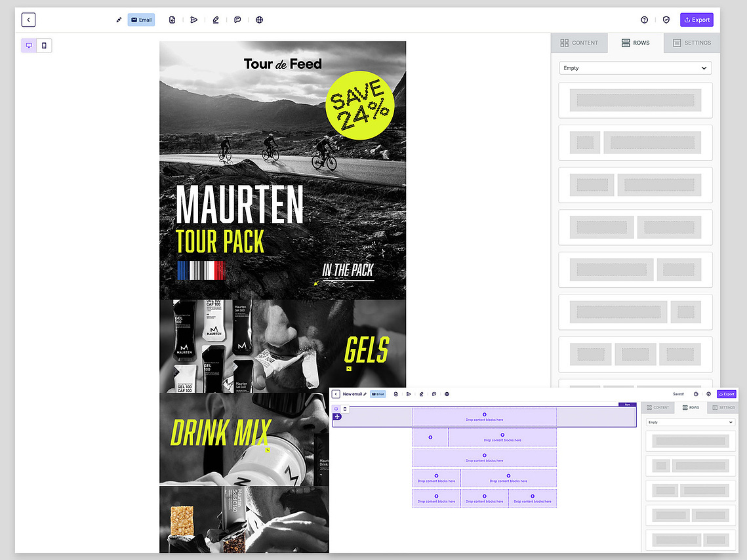This screenshot has height=560, width=747.
Task: Open the history clock icon in inset window
Action: tap(696, 394)
